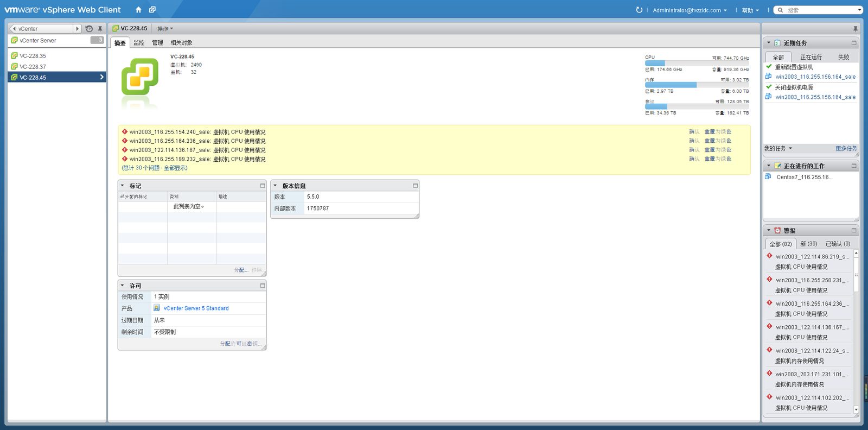
Task: Maximize the Version Info (版本信息) portlet
Action: (x=416, y=186)
